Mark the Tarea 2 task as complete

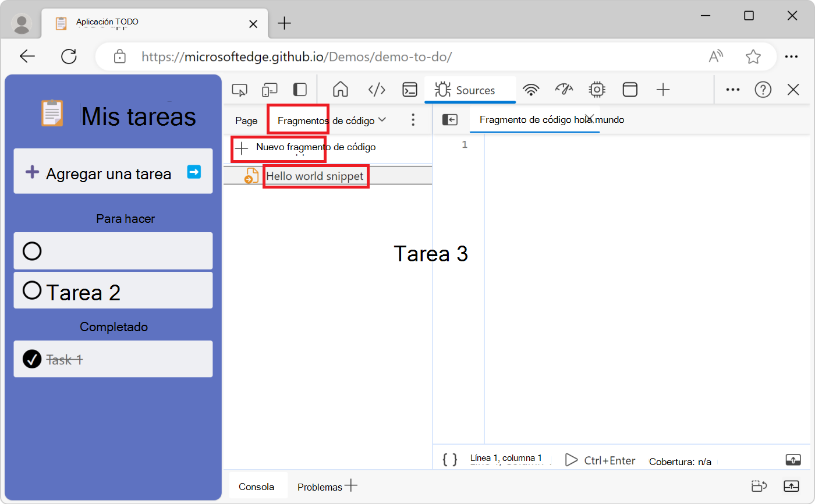(32, 290)
